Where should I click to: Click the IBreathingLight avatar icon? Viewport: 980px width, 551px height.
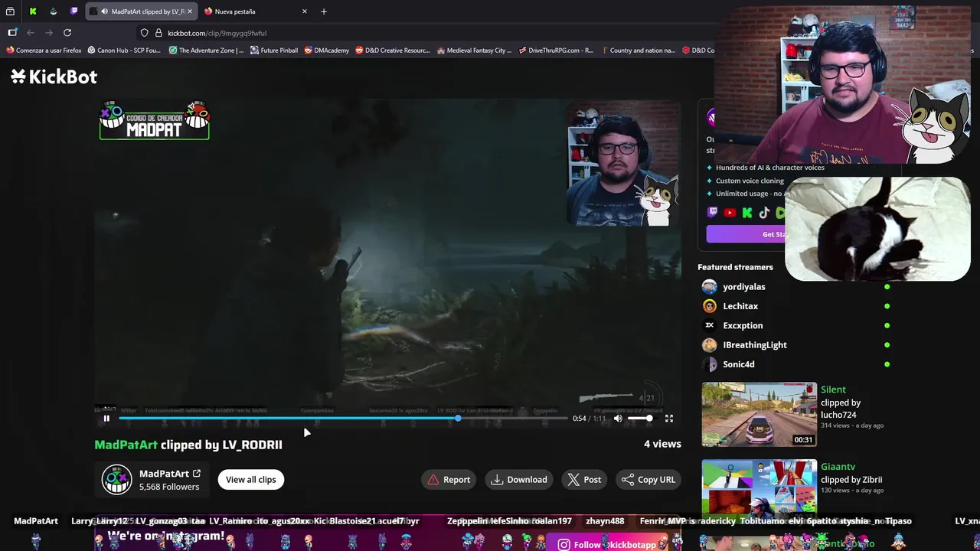coord(710,345)
